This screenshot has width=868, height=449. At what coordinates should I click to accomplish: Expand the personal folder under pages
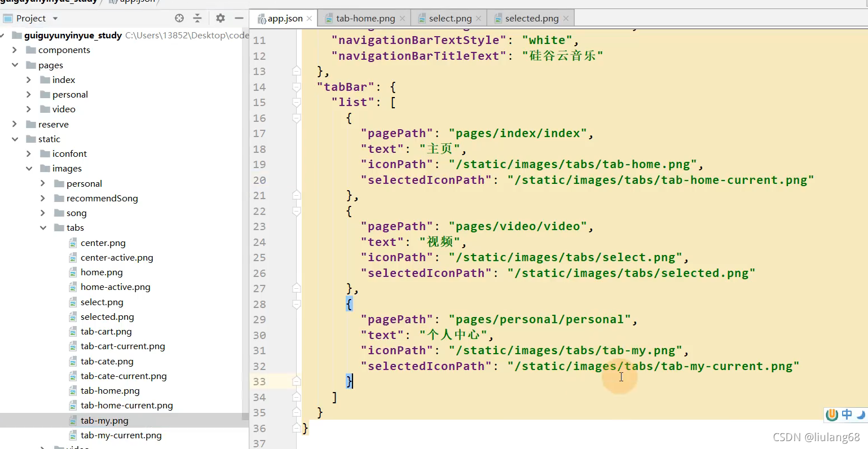tap(29, 95)
